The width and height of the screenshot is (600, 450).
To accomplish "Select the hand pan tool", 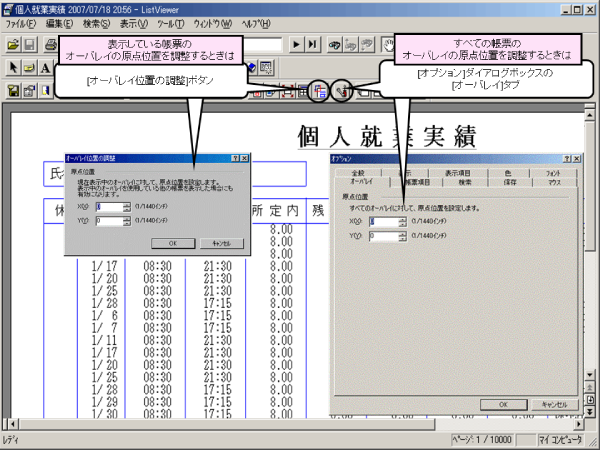I will [x=388, y=45].
